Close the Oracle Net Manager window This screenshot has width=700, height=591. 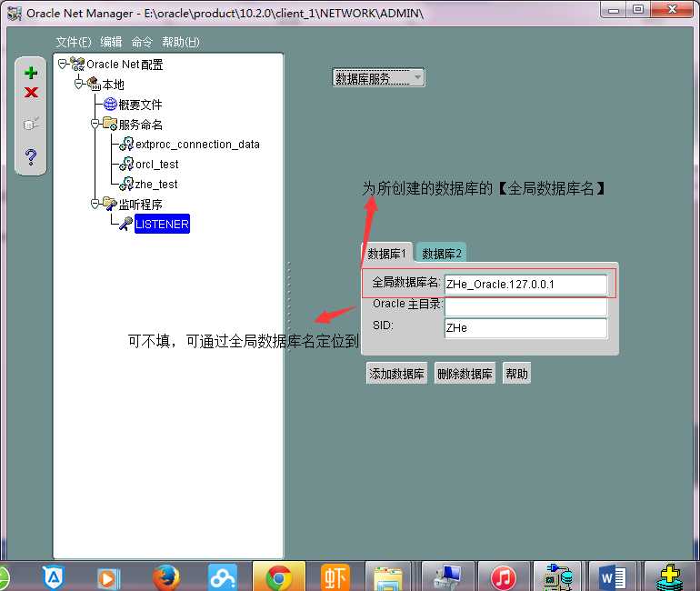pos(672,10)
